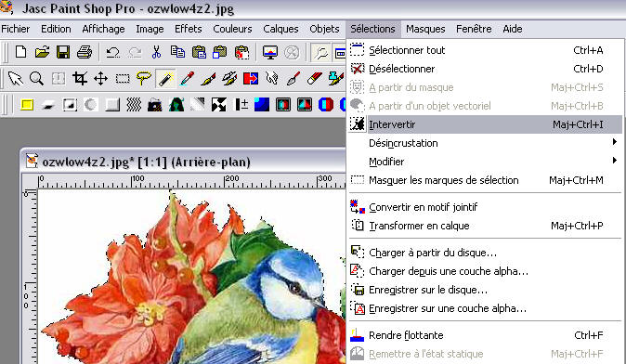Image resolution: width=626 pixels, height=364 pixels.
Task: Open the Objets menu
Action: [324, 29]
